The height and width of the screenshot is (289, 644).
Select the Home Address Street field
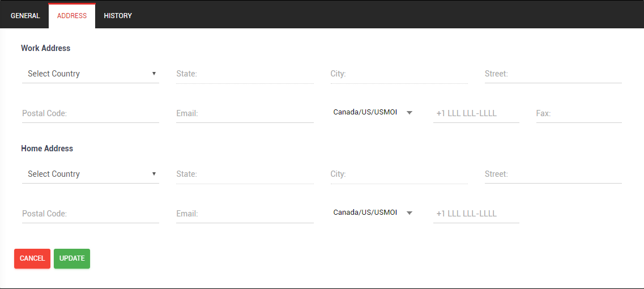pos(553,174)
